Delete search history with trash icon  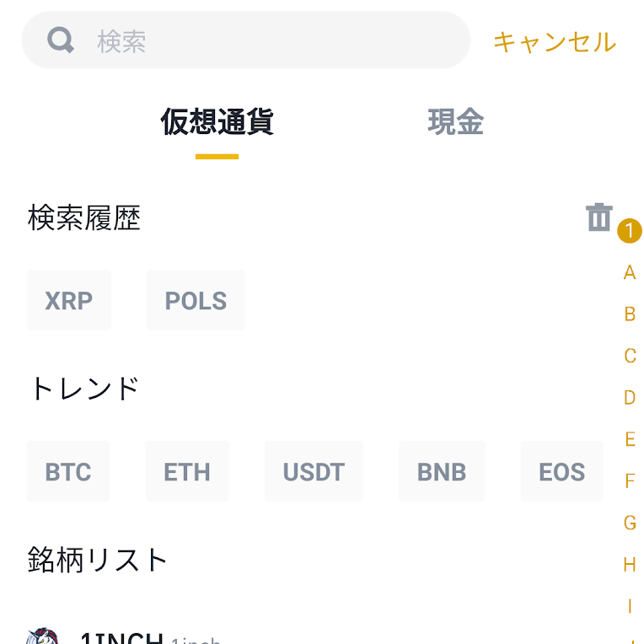pos(598,217)
